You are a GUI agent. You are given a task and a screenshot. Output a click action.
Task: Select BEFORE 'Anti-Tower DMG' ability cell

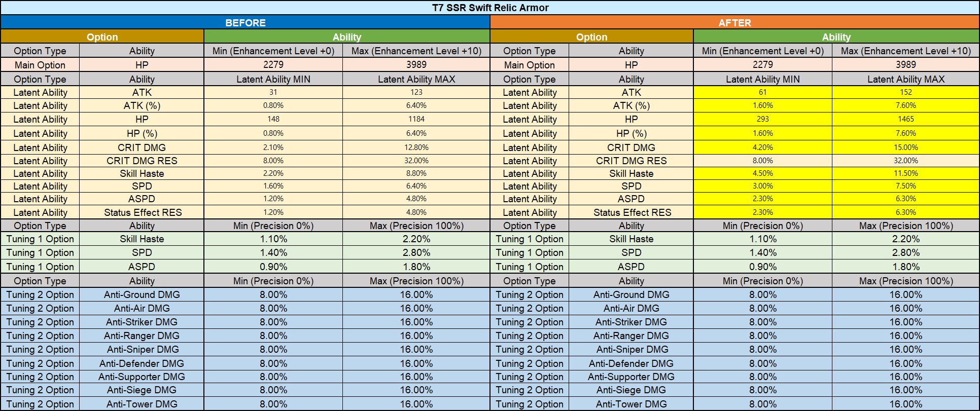[142, 404]
